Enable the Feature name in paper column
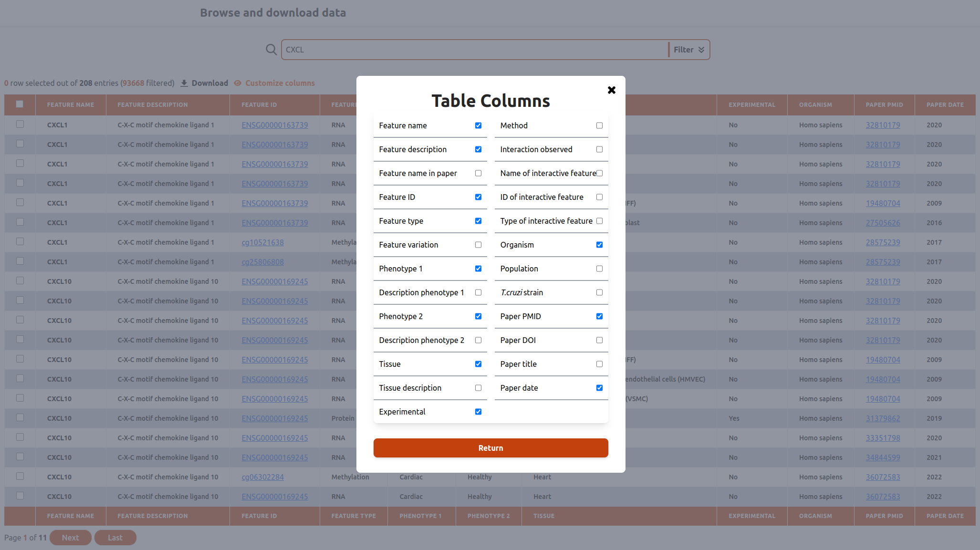Viewport: 980px width, 550px height. tap(478, 173)
